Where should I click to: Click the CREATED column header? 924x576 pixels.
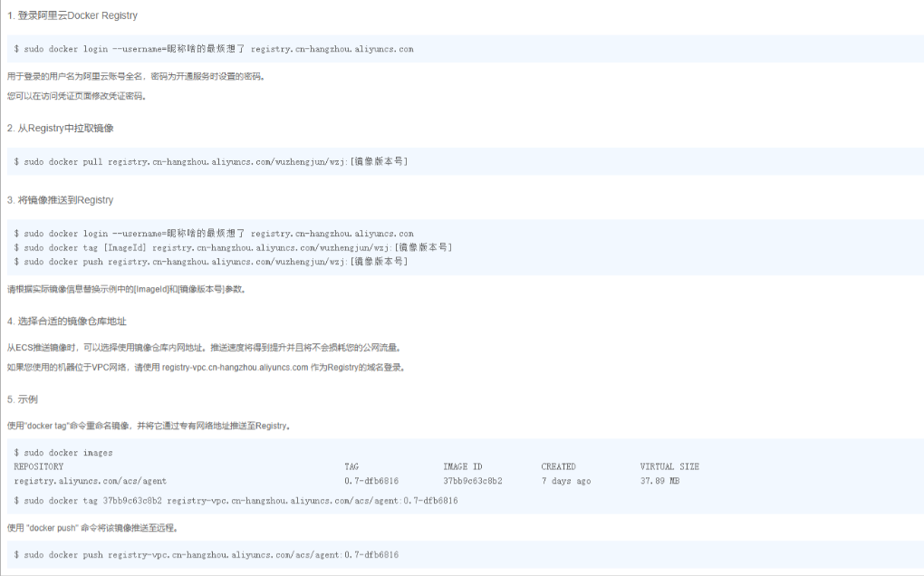[559, 466]
